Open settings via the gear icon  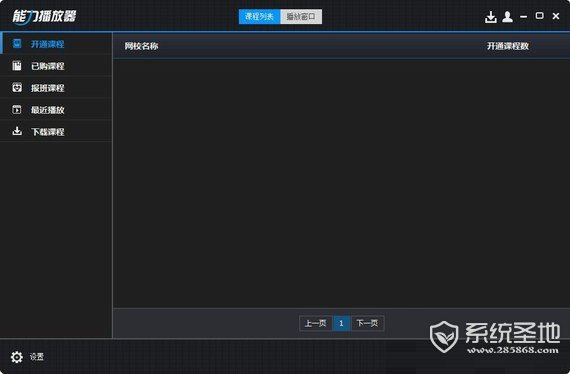click(x=17, y=357)
